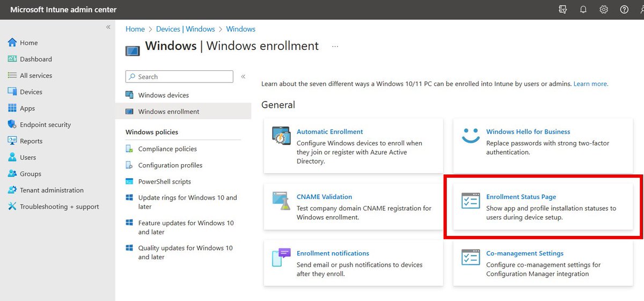Viewport: 644px width, 301px height.
Task: Open the Enrollment Status Page link
Action: (521, 197)
